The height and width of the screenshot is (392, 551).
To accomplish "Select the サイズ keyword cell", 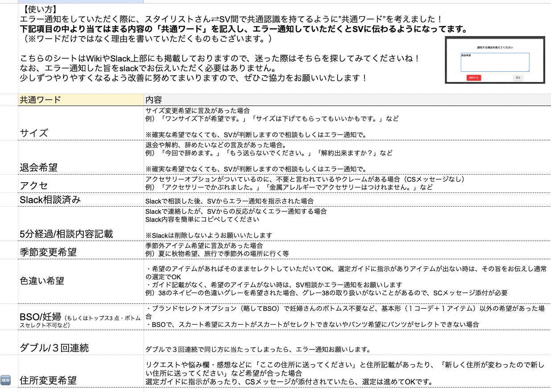I will point(80,133).
